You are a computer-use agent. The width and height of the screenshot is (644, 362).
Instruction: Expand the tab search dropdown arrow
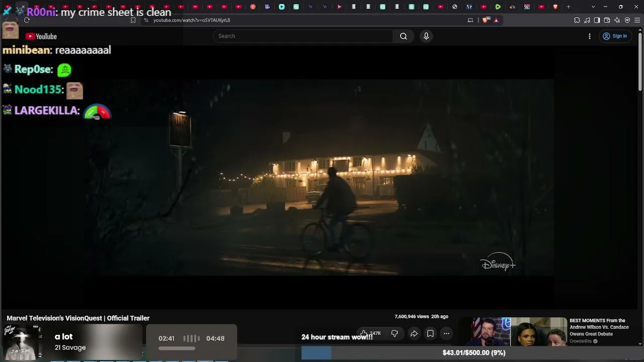593,7
